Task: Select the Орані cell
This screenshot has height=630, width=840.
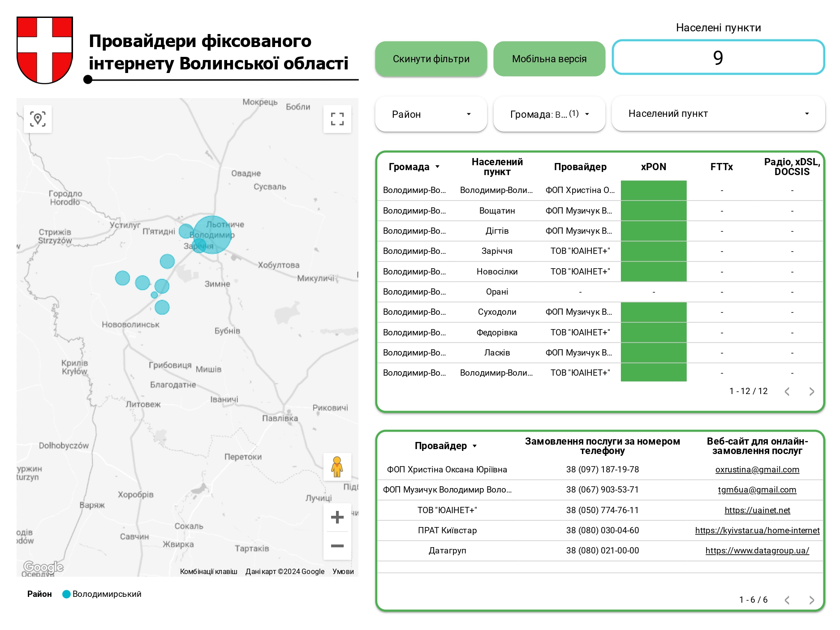Action: tap(497, 292)
